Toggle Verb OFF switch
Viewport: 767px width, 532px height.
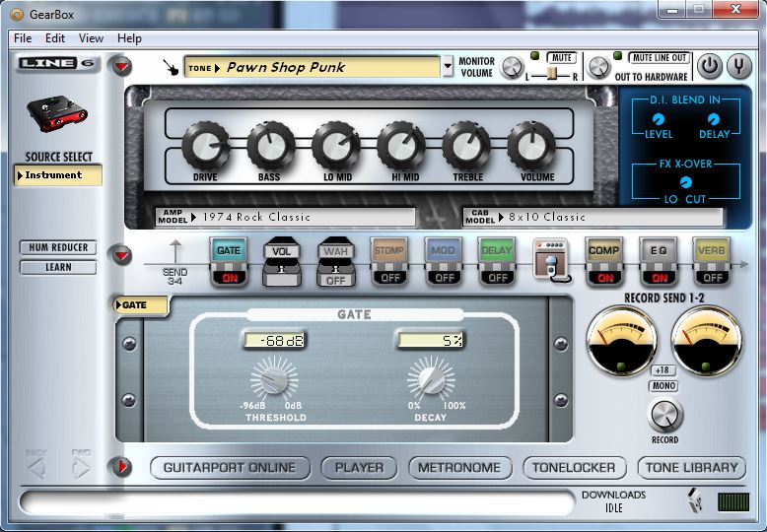pyautogui.click(x=712, y=278)
